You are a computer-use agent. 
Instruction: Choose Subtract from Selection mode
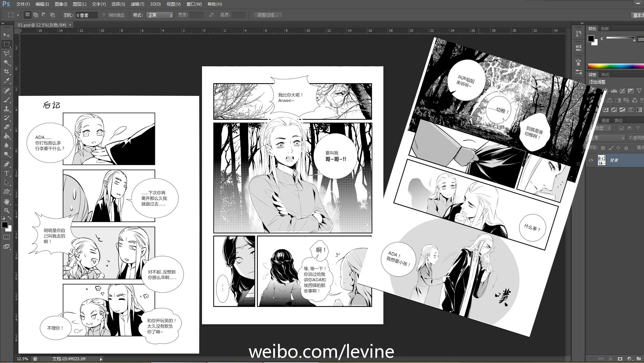pyautogui.click(x=44, y=15)
